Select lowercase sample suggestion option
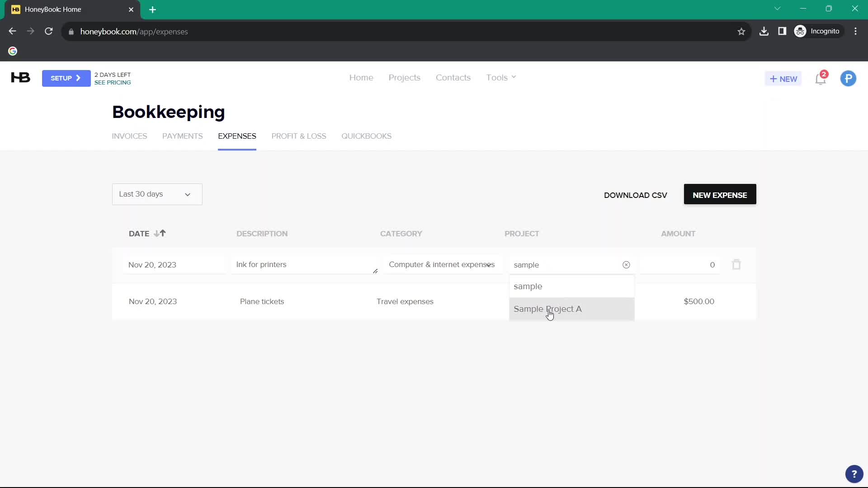This screenshot has width=868, height=488. point(571,286)
